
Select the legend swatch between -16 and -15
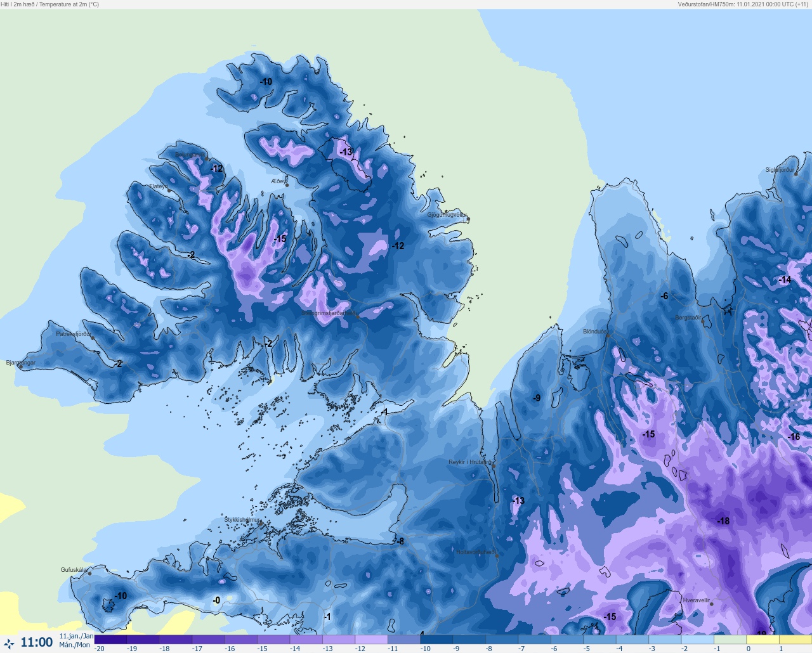(x=241, y=640)
